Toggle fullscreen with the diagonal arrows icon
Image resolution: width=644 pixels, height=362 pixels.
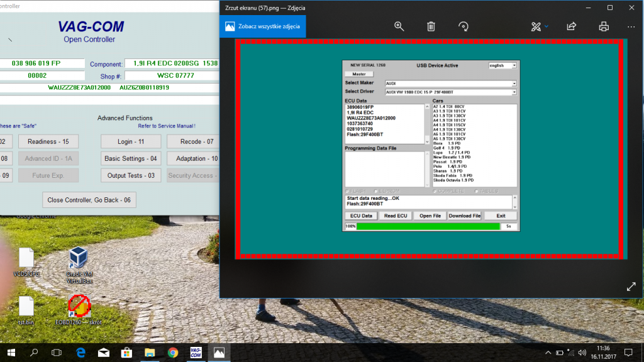pos(631,287)
